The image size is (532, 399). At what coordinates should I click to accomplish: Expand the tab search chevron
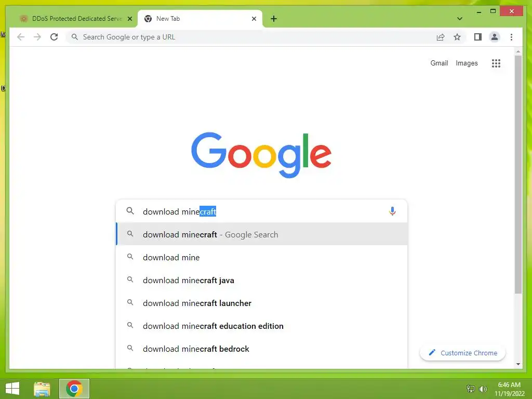click(459, 19)
